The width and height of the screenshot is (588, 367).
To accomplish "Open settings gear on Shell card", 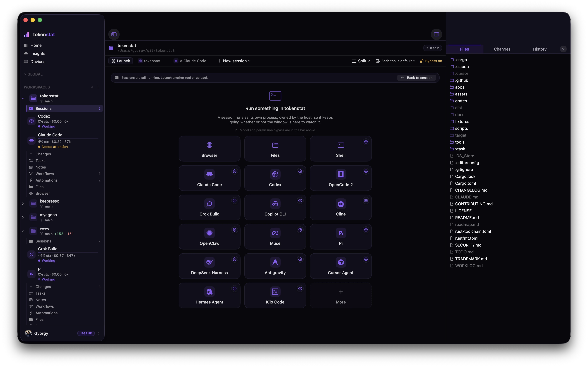I will pos(366,142).
